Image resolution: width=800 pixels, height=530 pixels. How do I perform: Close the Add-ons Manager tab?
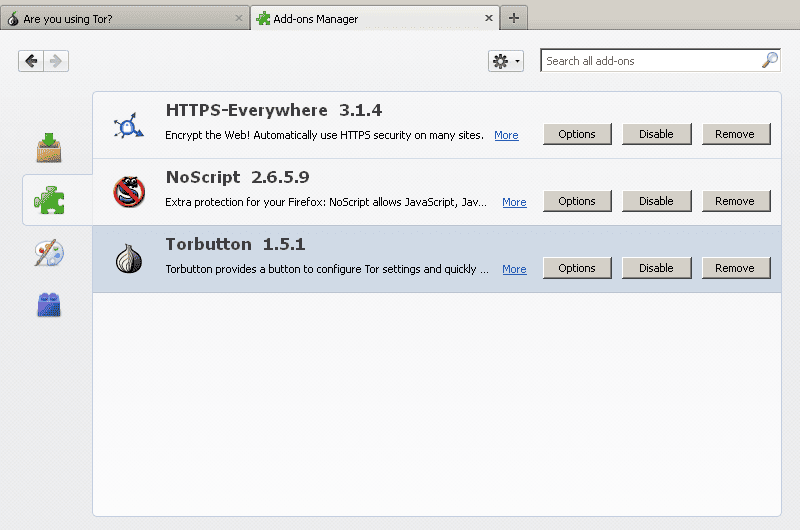[489, 18]
